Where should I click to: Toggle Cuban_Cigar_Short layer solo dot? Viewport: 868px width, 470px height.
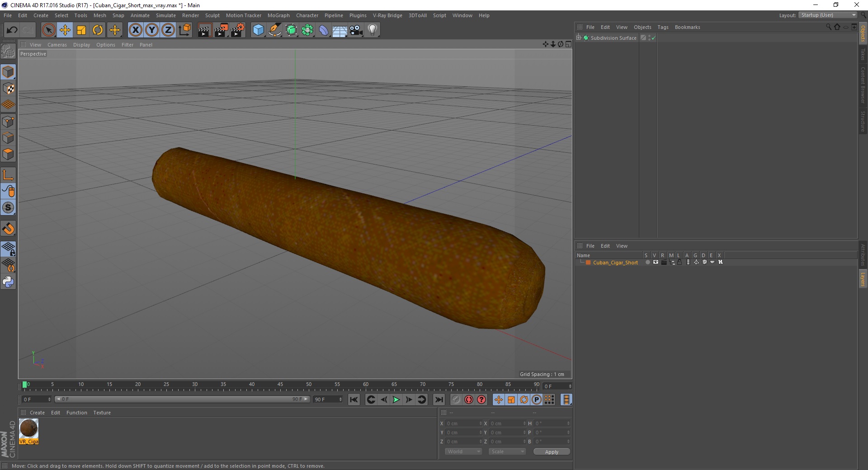tap(647, 262)
